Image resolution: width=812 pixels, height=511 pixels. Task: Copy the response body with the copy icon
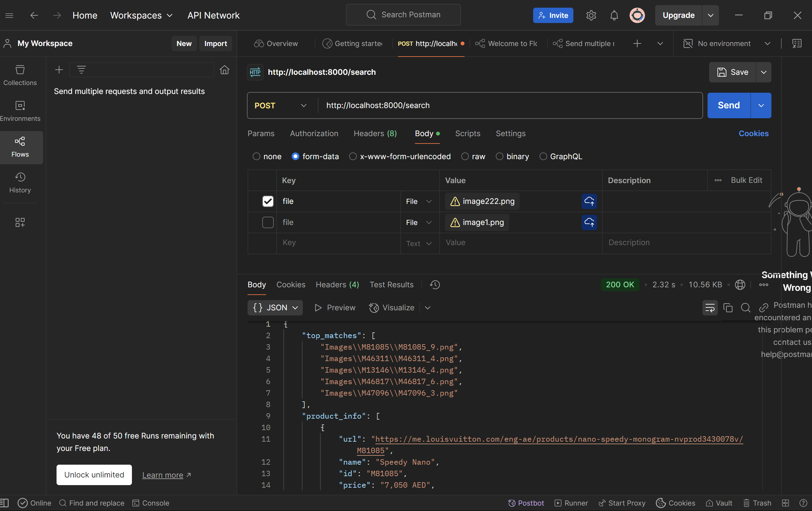[x=728, y=308]
